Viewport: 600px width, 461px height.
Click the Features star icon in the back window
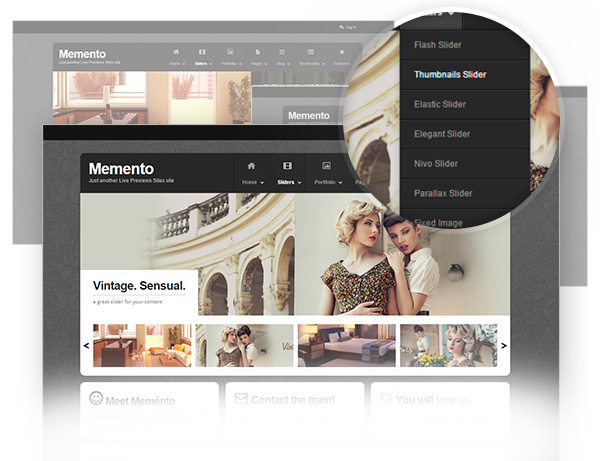point(342,52)
